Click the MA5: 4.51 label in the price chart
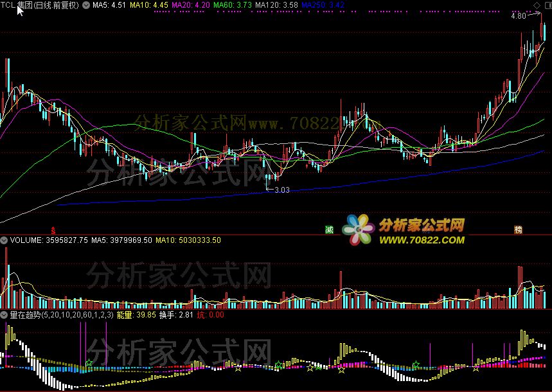The width and height of the screenshot is (552, 392). coord(109,5)
